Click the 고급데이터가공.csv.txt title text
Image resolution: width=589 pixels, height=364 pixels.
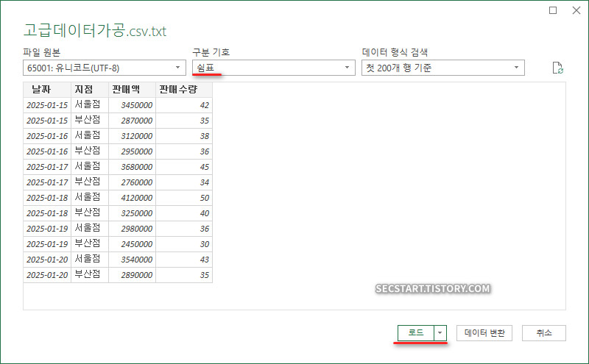[95, 30]
